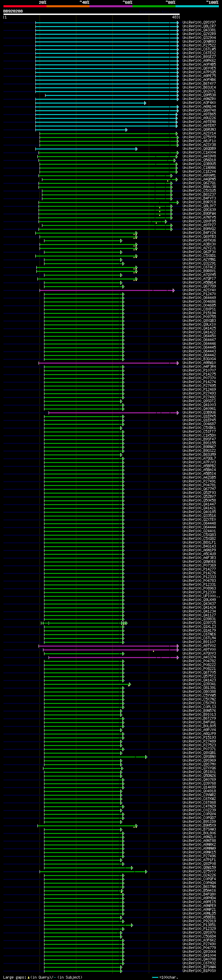Screen dimensions: 222x980
Task: Select the UniRef100_P15194 hit label
Action: (x=199, y=313)
